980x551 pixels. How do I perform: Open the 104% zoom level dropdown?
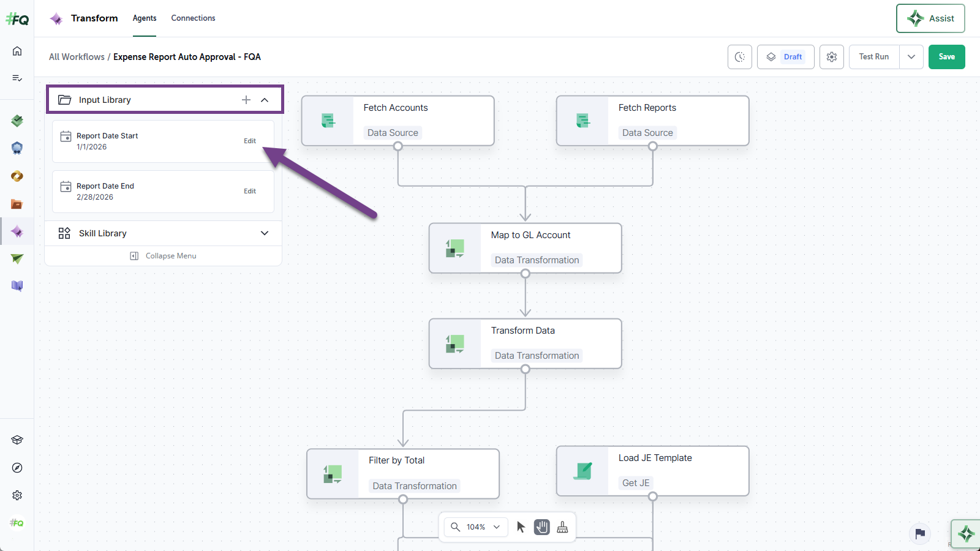click(x=476, y=527)
